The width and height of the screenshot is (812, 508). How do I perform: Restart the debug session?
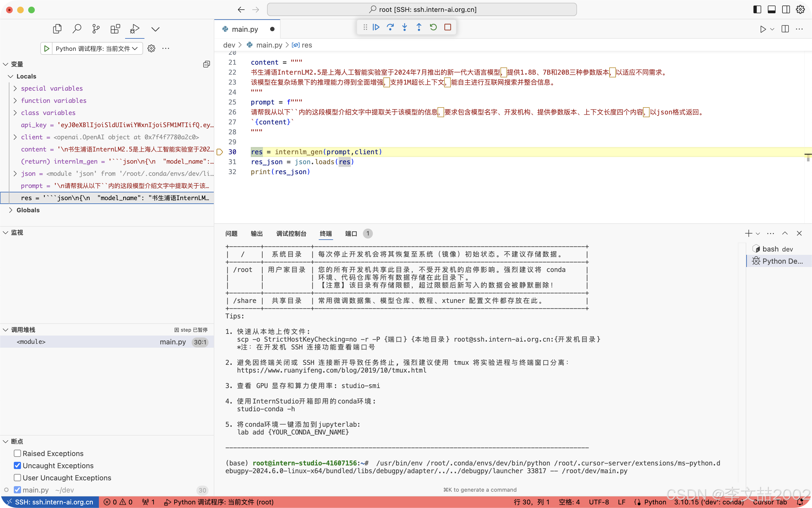point(433,27)
